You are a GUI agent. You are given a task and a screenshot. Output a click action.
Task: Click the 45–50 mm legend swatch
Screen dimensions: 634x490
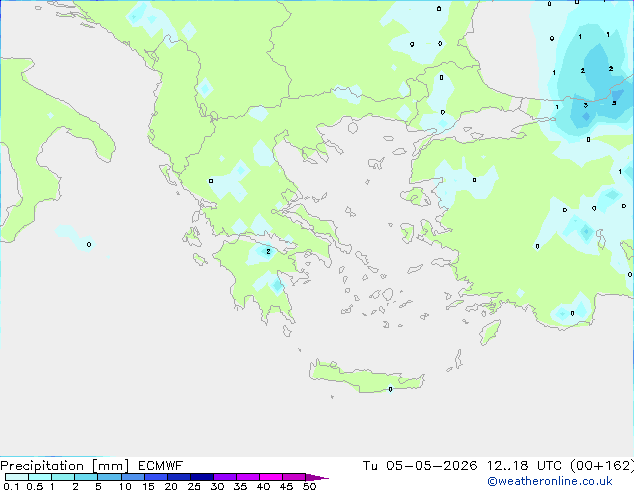pos(294,477)
